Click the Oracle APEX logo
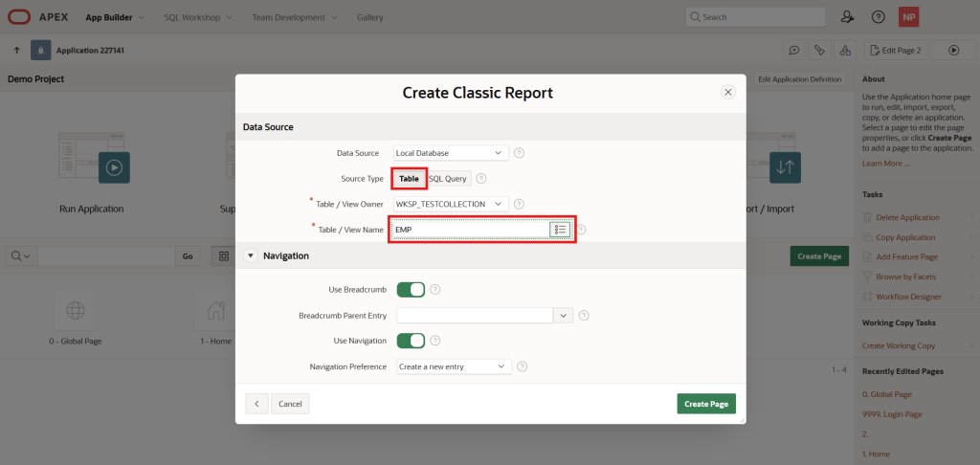The height and width of the screenshot is (465, 980). pyautogui.click(x=37, y=17)
